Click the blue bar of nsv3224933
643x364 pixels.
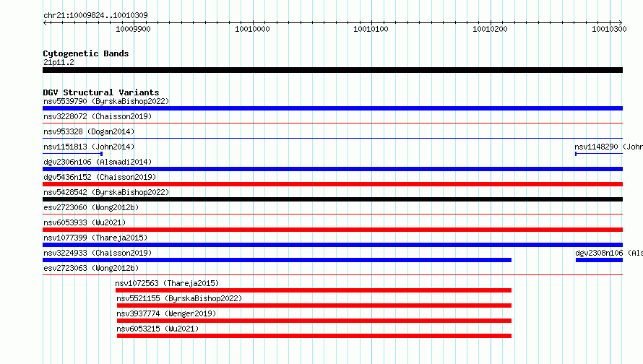point(277,260)
